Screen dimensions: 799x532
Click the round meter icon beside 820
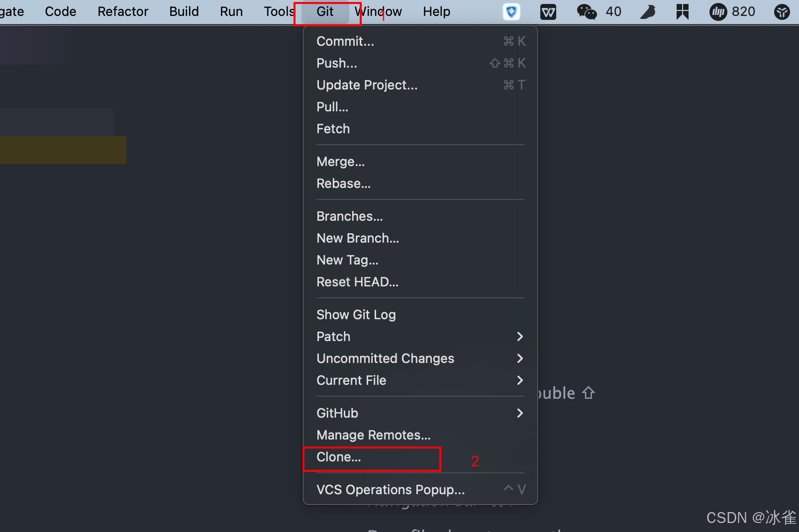[718, 11]
